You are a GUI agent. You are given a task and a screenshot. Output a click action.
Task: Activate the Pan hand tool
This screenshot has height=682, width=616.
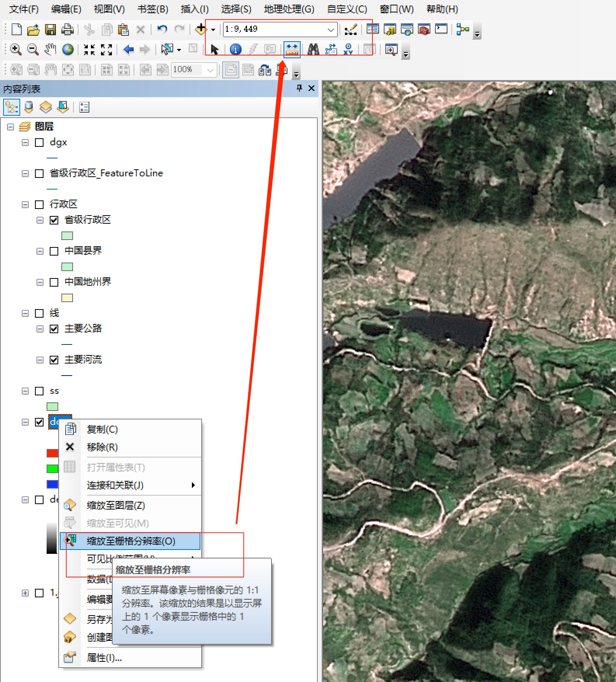(x=50, y=49)
